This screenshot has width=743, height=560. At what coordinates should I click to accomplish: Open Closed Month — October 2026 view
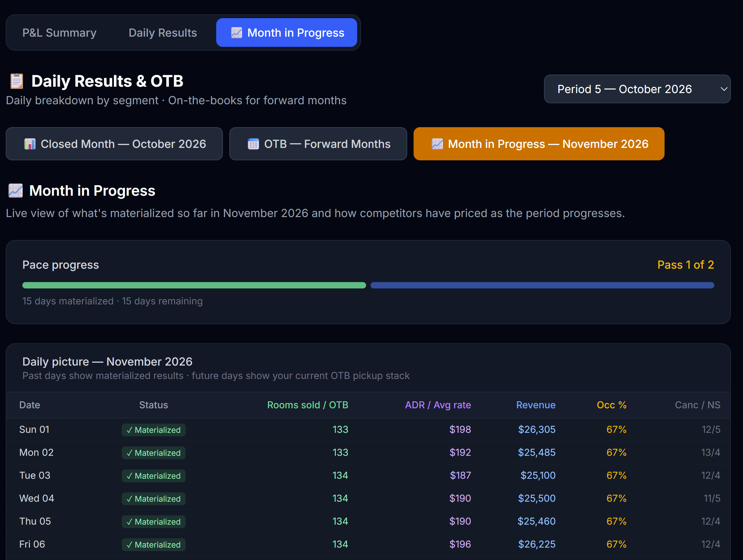pos(114,144)
